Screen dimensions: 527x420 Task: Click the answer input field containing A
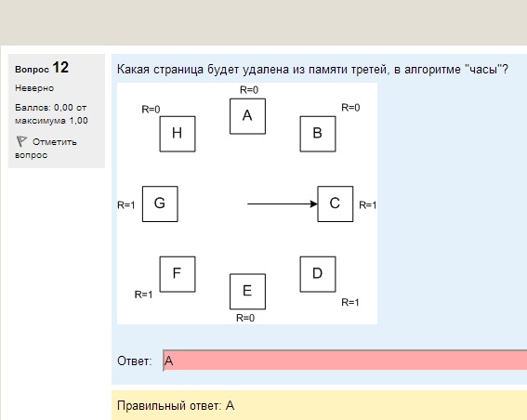point(345,361)
